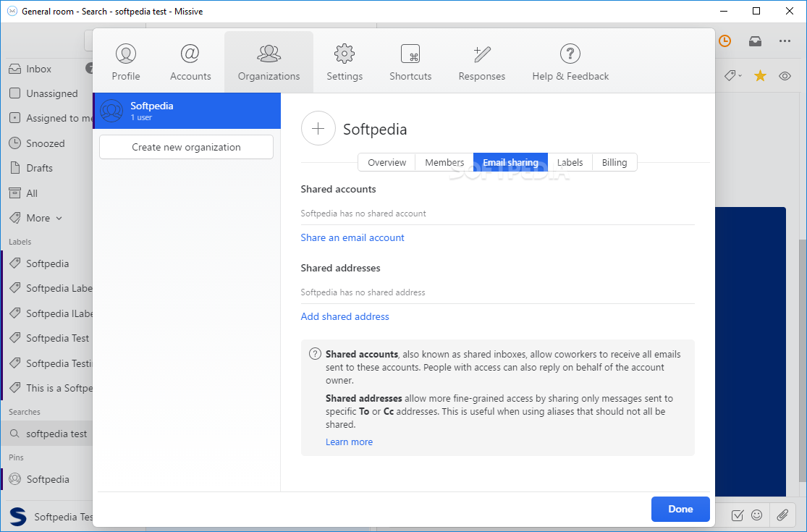Open the Settings gear section
The height and width of the screenshot is (532, 807).
click(x=345, y=62)
